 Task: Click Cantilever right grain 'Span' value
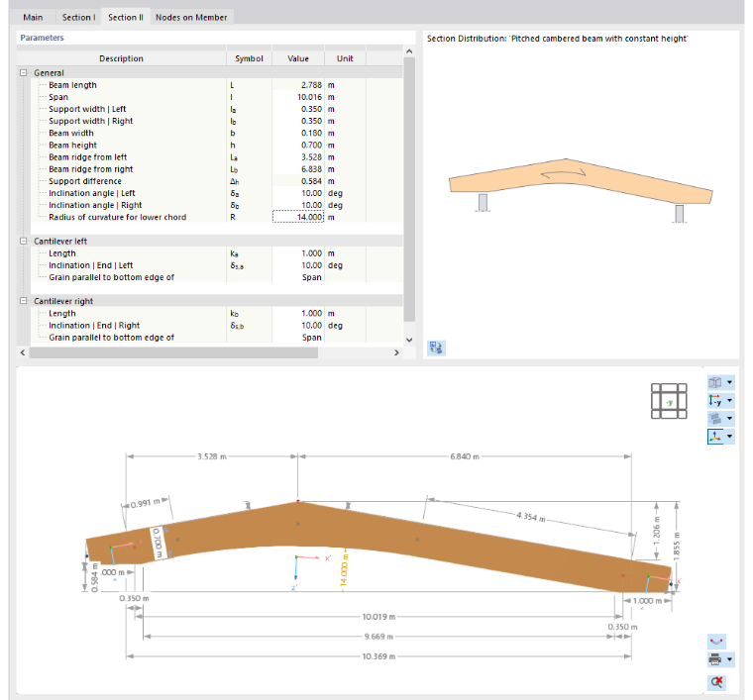[298, 338]
